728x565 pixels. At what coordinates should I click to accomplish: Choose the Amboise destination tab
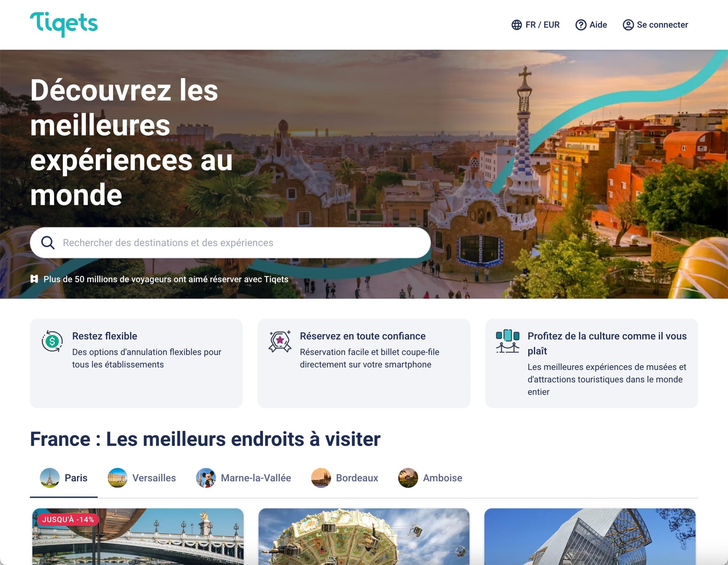(430, 478)
